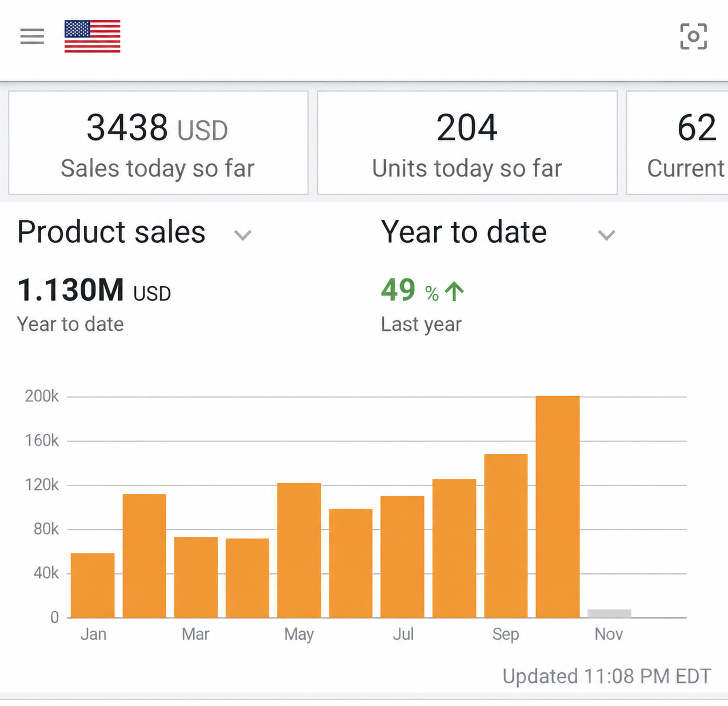This screenshot has width=728, height=706.
Task: Click the 1.130M USD total value
Action: [94, 290]
